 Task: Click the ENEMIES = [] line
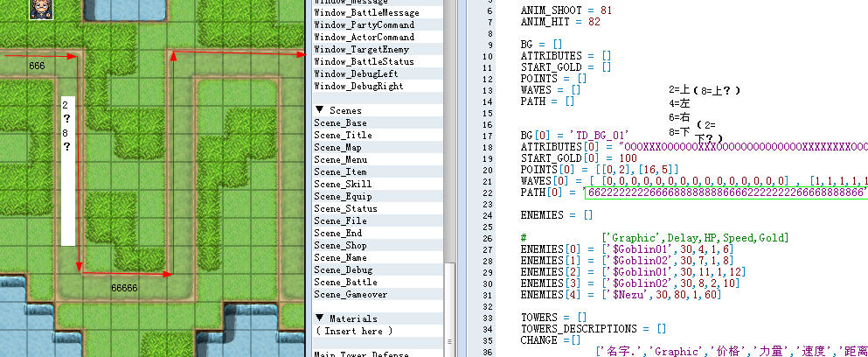pyautogui.click(x=556, y=214)
